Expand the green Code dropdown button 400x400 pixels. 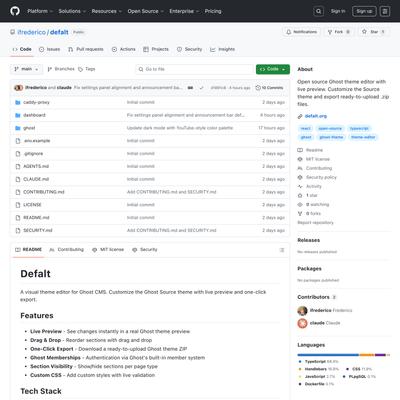tap(273, 69)
